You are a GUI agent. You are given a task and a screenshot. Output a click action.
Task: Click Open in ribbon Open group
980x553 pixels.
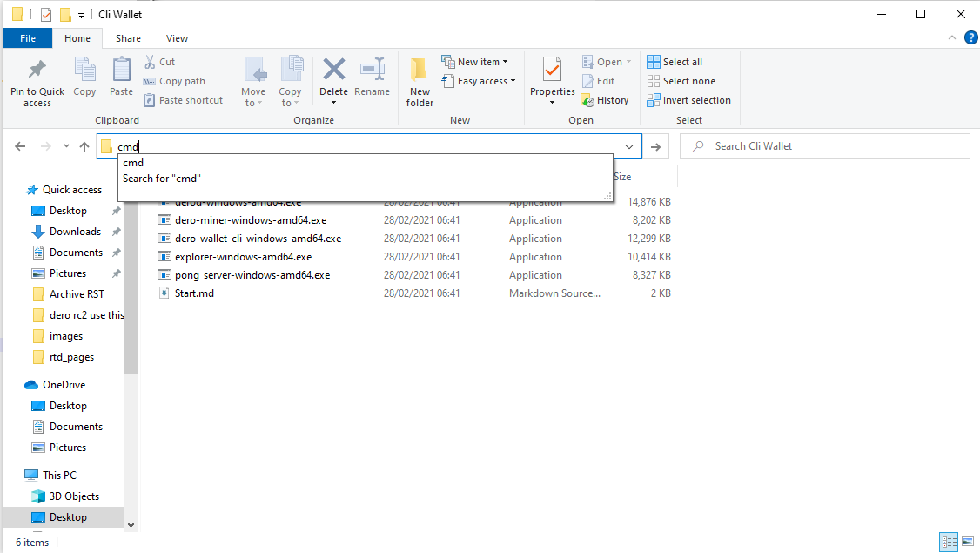607,62
